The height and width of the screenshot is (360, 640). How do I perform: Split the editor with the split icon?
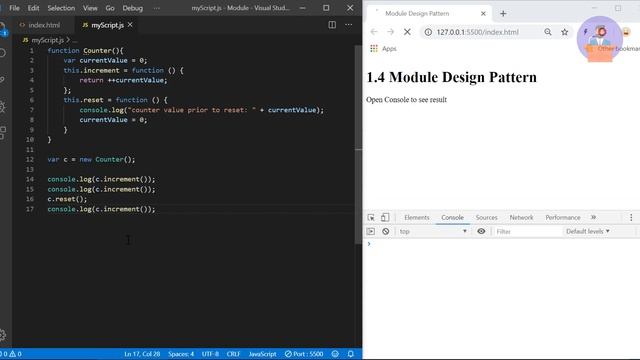332,25
